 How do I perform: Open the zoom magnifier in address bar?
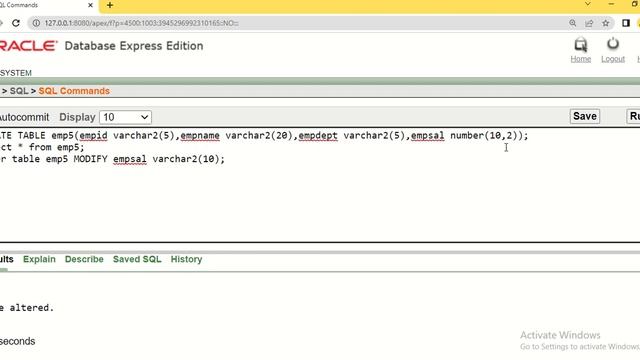(x=573, y=23)
